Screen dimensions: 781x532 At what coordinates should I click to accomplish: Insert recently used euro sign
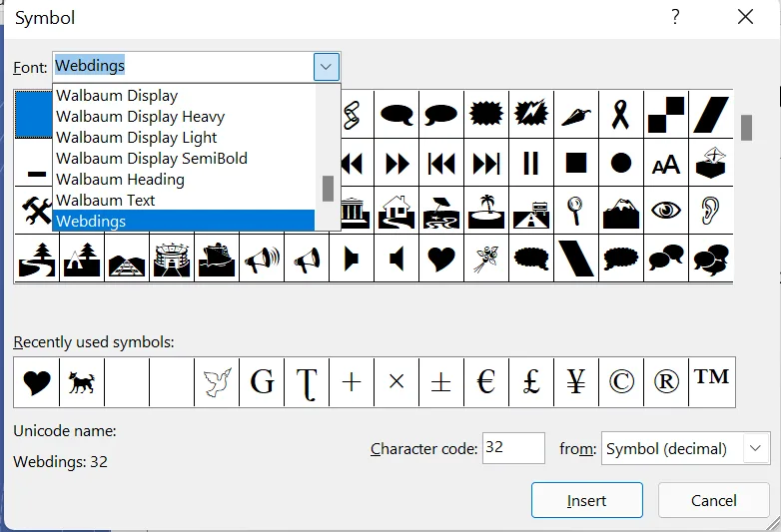click(x=486, y=382)
